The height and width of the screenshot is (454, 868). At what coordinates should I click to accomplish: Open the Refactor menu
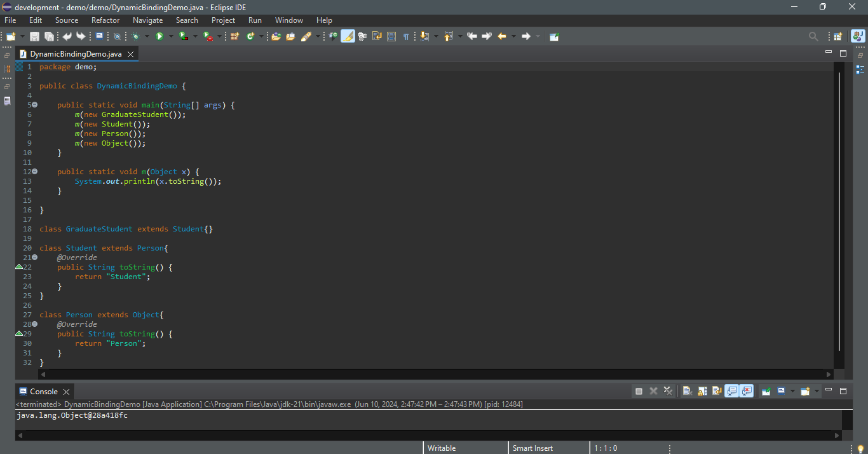(x=105, y=20)
